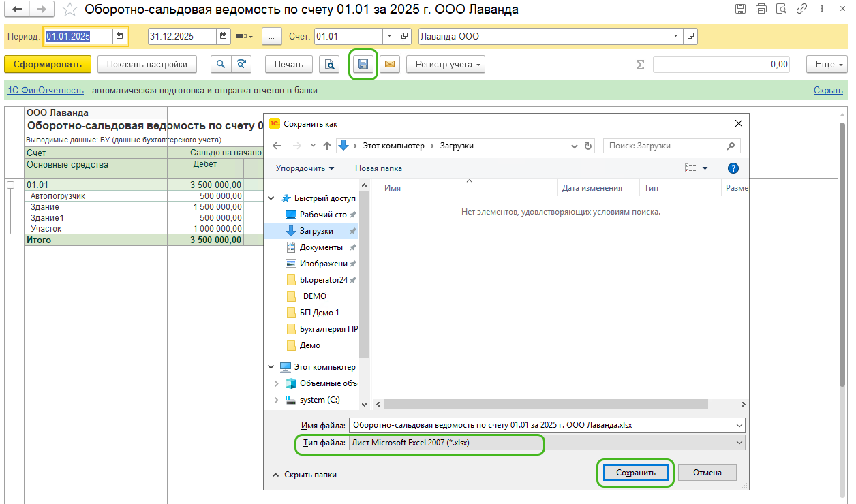Image resolution: width=856 pixels, height=504 pixels.
Task: Expand the organization Лаванда ООО dropdown
Action: pos(676,36)
